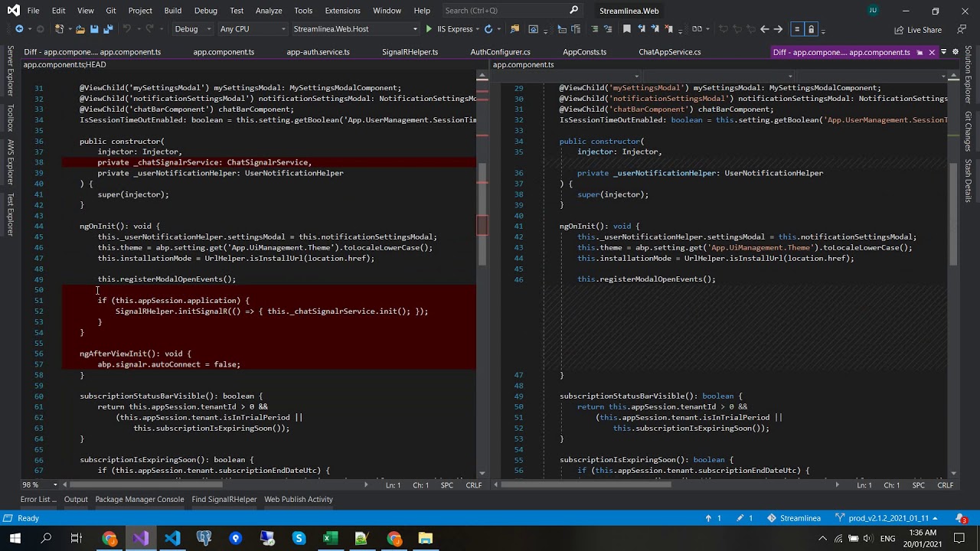Open the 98 % zoom level dropdown
Viewport: 980px width, 551px height.
(x=40, y=485)
